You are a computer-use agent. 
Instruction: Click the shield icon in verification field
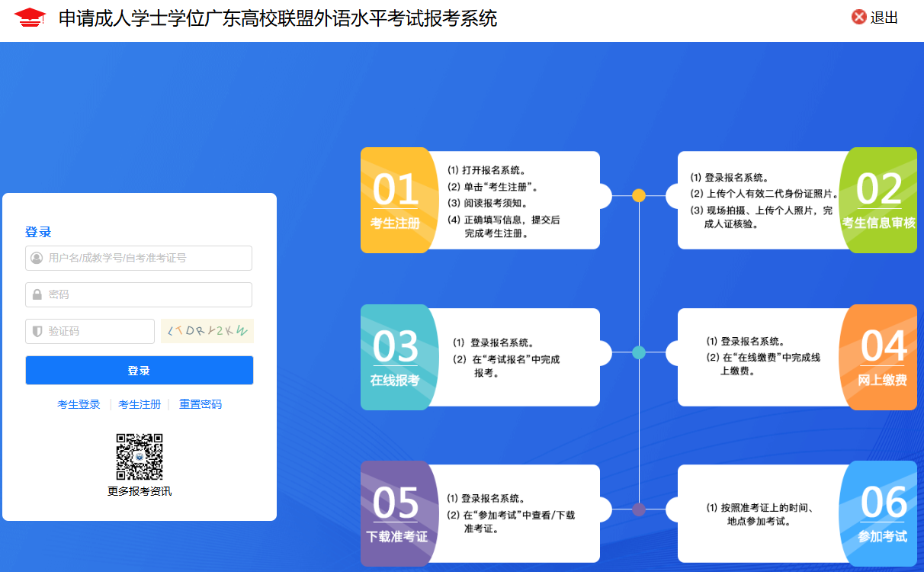(37, 331)
